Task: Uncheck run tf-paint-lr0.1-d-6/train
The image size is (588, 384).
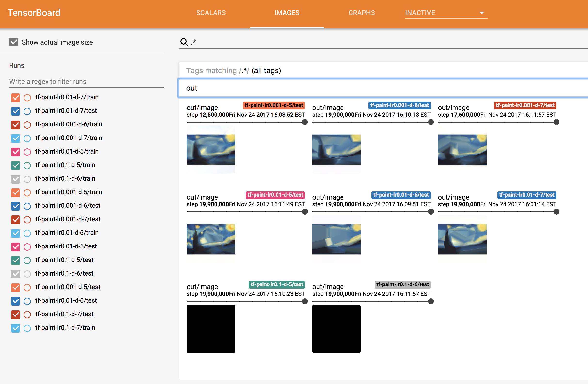Action: [x=16, y=179]
